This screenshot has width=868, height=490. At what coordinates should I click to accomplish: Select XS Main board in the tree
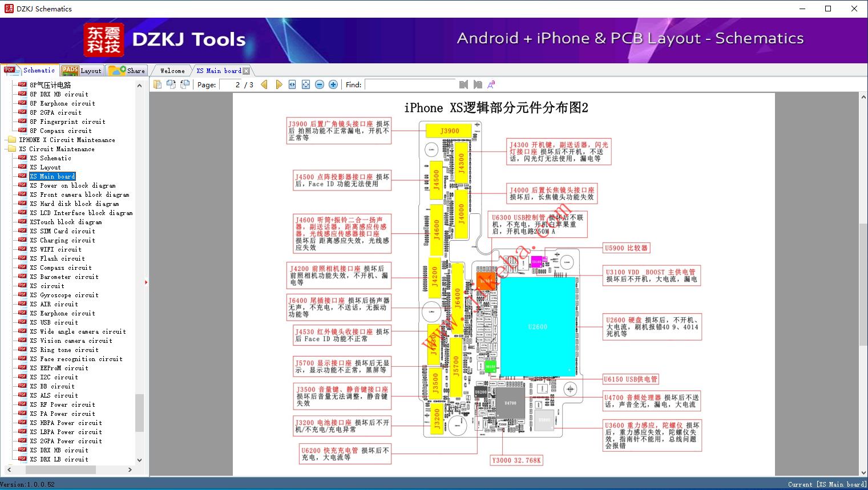[53, 176]
